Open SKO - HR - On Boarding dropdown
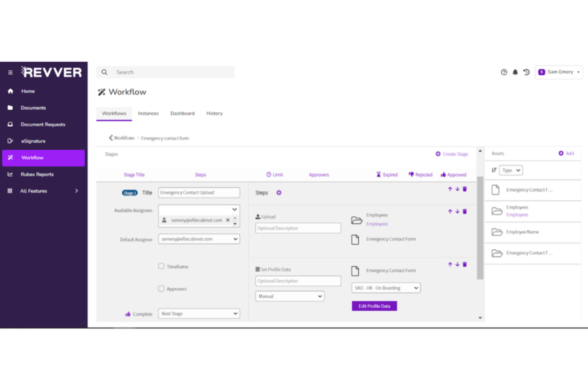Screen dimensions: 588x392 pyautogui.click(x=386, y=288)
